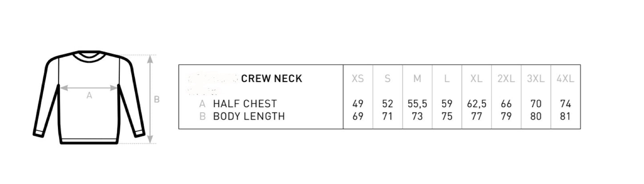
Task: Select the M size column header
Action: point(417,79)
